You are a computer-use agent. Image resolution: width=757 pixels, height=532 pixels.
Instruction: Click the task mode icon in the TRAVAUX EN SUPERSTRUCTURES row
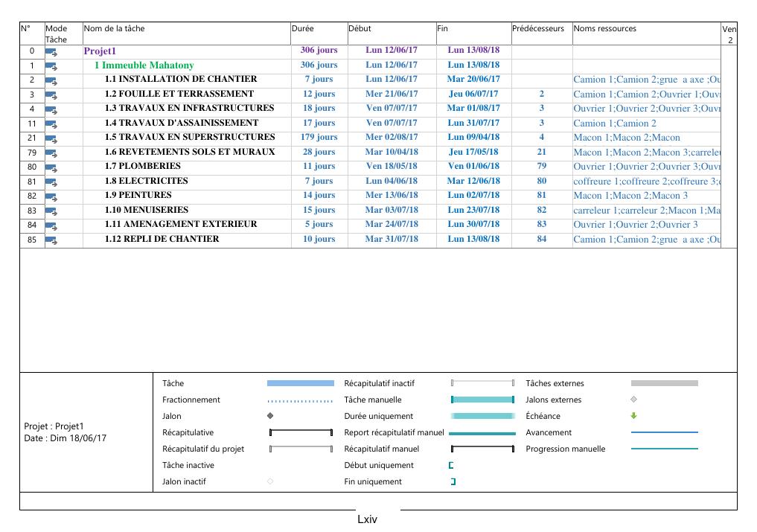(x=51, y=138)
